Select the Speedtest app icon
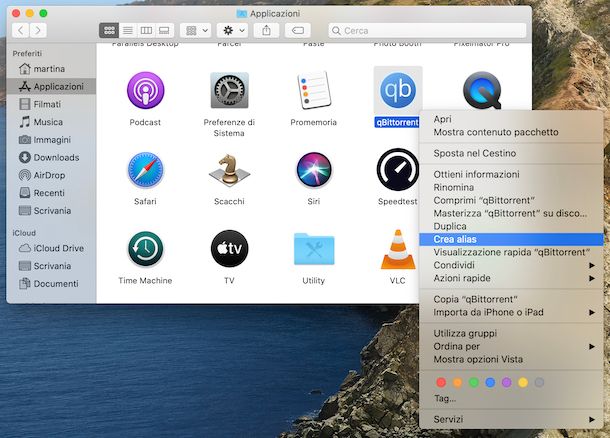The width and height of the screenshot is (610, 438). 398,170
